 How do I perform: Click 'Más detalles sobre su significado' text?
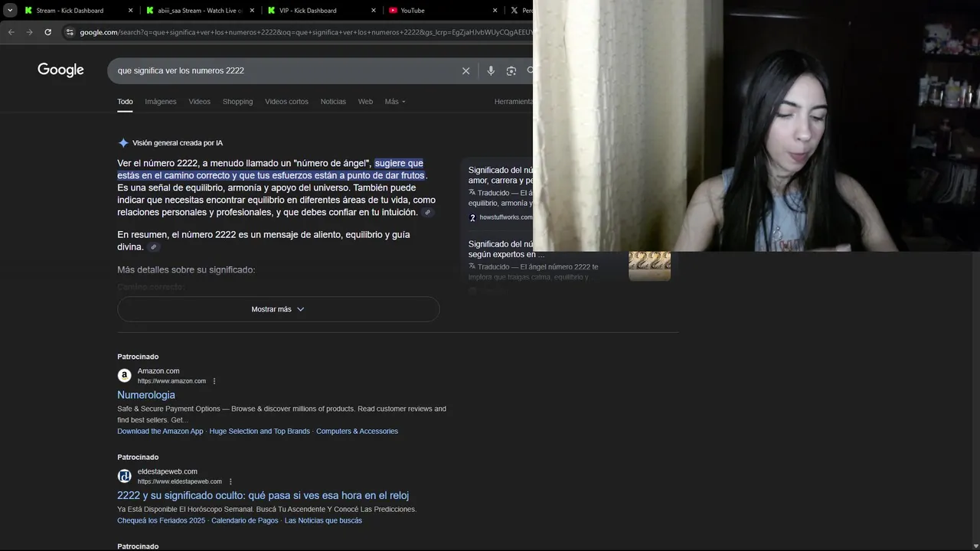click(x=186, y=270)
